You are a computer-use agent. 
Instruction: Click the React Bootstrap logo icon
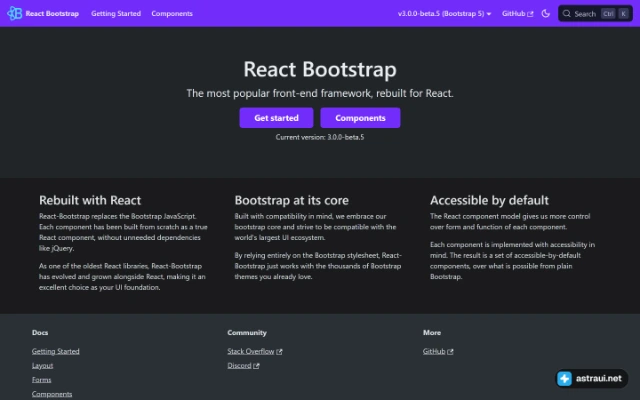[14, 13]
